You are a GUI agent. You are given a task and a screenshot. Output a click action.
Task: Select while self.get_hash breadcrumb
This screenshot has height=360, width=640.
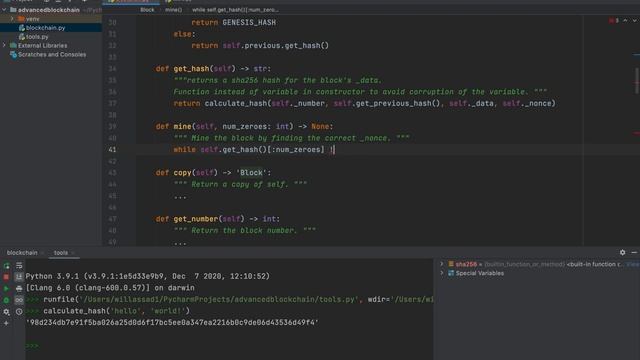pos(236,10)
